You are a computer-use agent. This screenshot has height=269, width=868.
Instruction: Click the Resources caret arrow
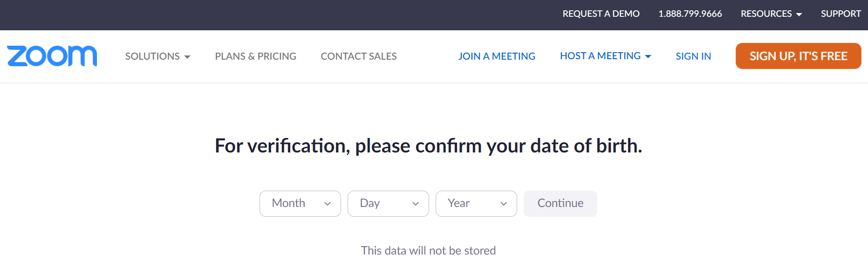[x=799, y=14]
